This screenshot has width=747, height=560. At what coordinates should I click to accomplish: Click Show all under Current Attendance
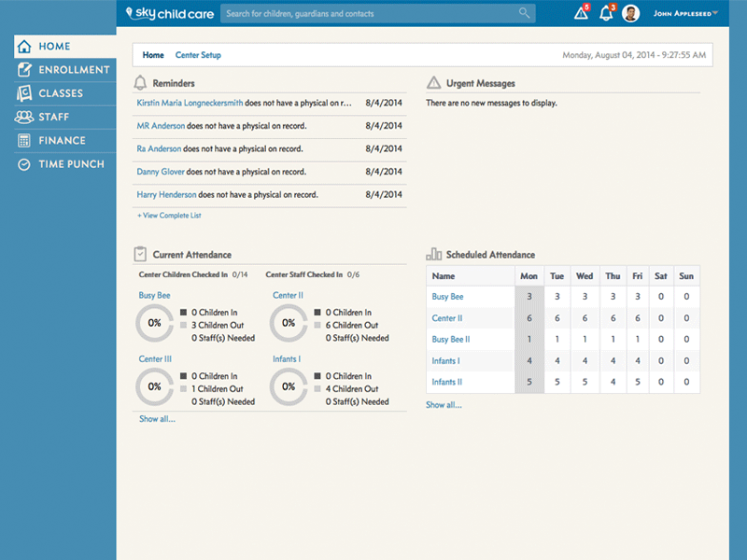[x=157, y=418]
